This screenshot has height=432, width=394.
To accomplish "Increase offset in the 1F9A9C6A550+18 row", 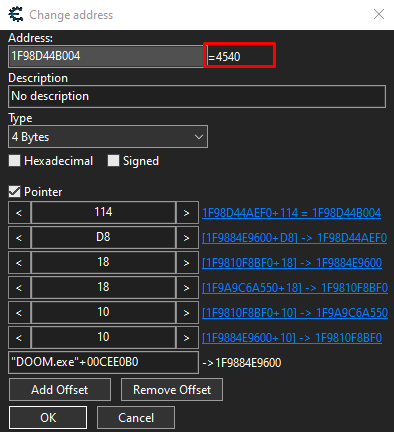I will click(187, 287).
